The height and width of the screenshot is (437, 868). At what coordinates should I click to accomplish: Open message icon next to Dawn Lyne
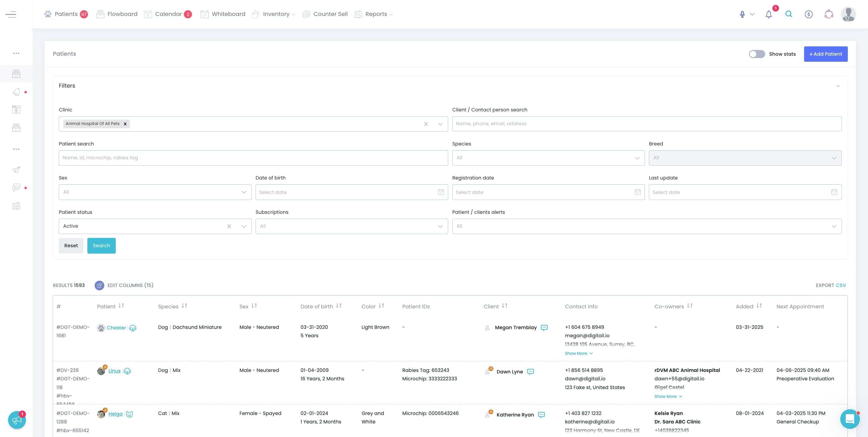[530, 372]
